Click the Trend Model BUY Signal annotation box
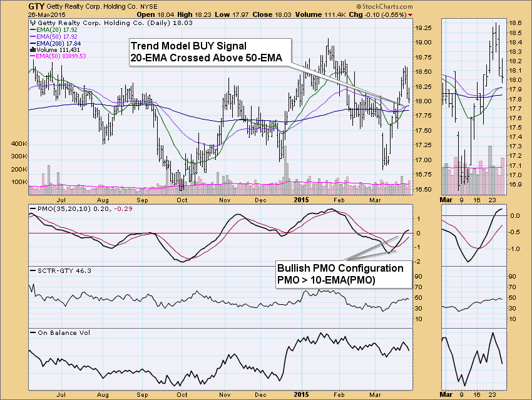Screen dimensions: 532x400 [x=210, y=52]
